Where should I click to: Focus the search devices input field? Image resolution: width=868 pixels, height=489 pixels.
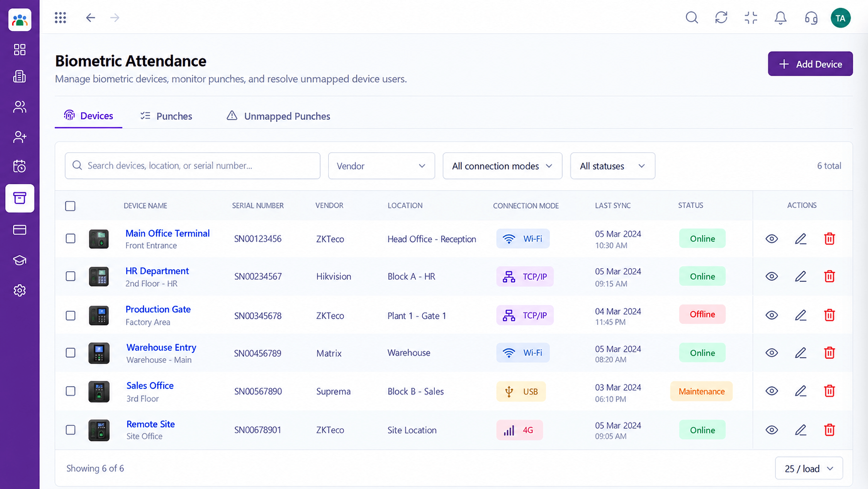[192, 166]
